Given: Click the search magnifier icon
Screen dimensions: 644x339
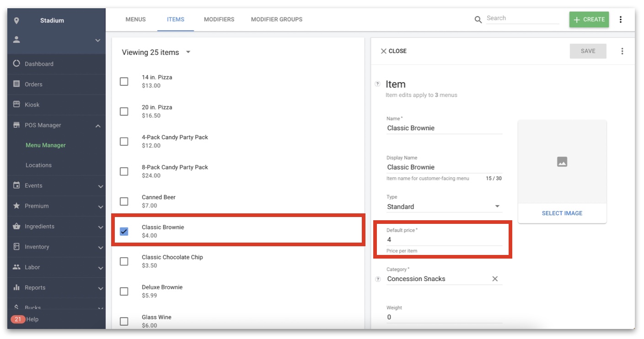Looking at the screenshot, I should [478, 20].
